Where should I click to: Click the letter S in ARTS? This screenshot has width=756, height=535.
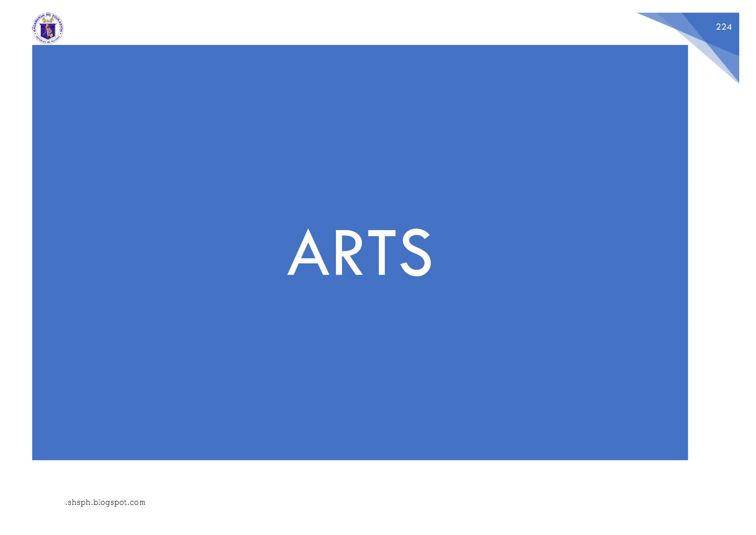416,253
